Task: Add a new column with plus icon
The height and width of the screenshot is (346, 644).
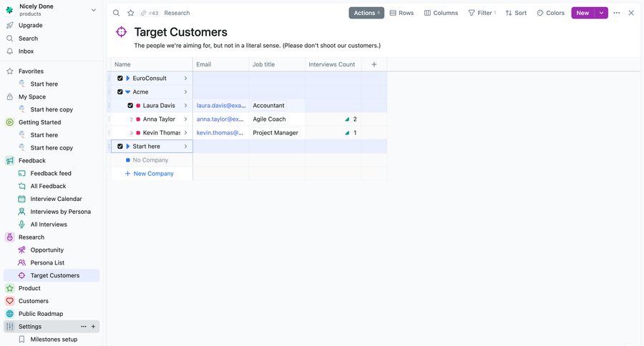Action: coord(374,64)
